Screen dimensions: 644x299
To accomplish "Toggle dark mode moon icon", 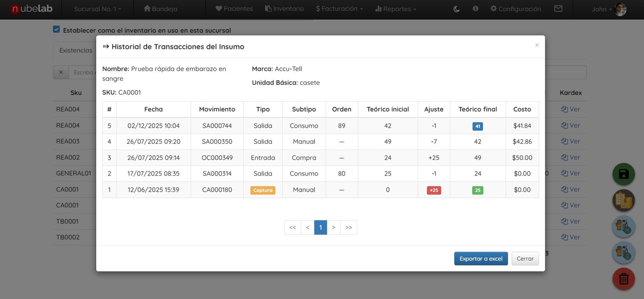I will 456,9.
